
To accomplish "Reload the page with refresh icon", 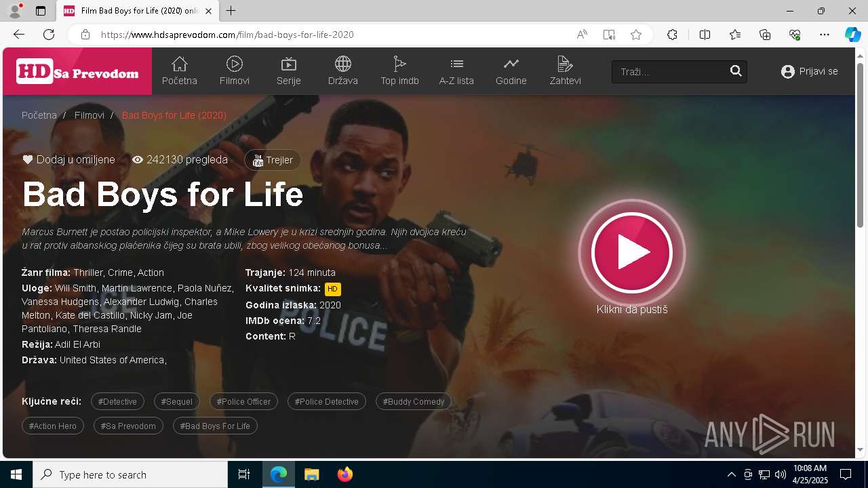I will click(49, 35).
